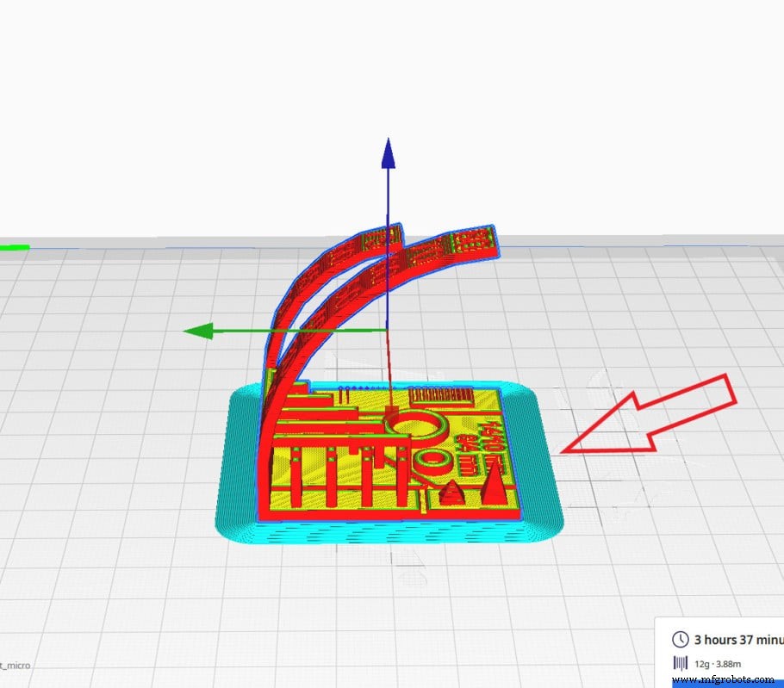Click the small green indicator on the left edge
This screenshot has width=784, height=688.
15,248
